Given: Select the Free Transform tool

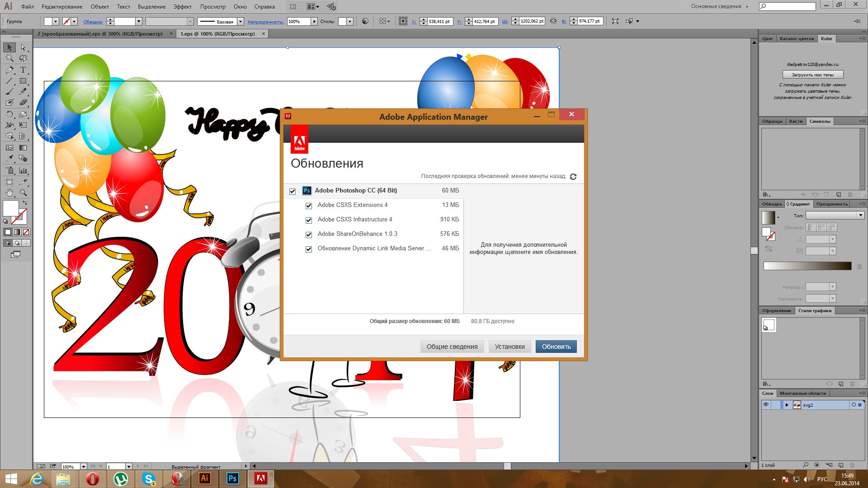Looking at the screenshot, I should [x=23, y=125].
